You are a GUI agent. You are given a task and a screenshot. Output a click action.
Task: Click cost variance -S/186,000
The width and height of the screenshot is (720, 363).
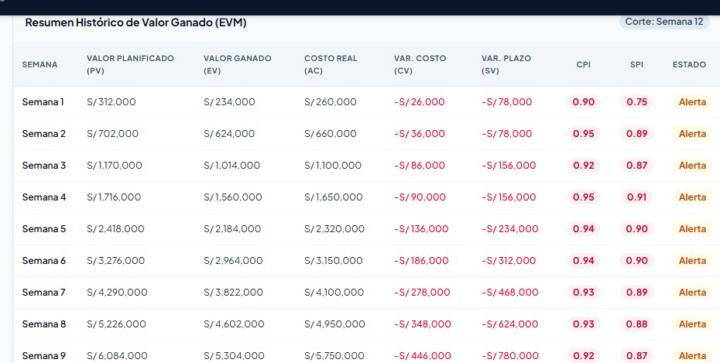(x=421, y=260)
